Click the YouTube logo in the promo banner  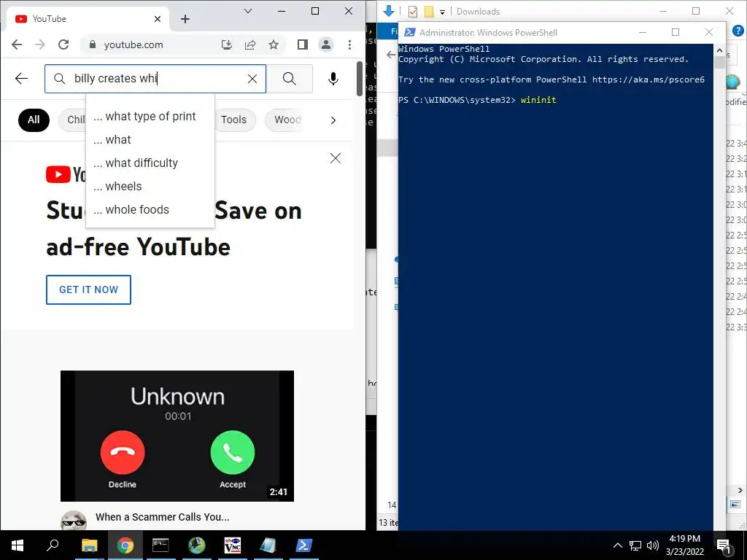click(66, 174)
